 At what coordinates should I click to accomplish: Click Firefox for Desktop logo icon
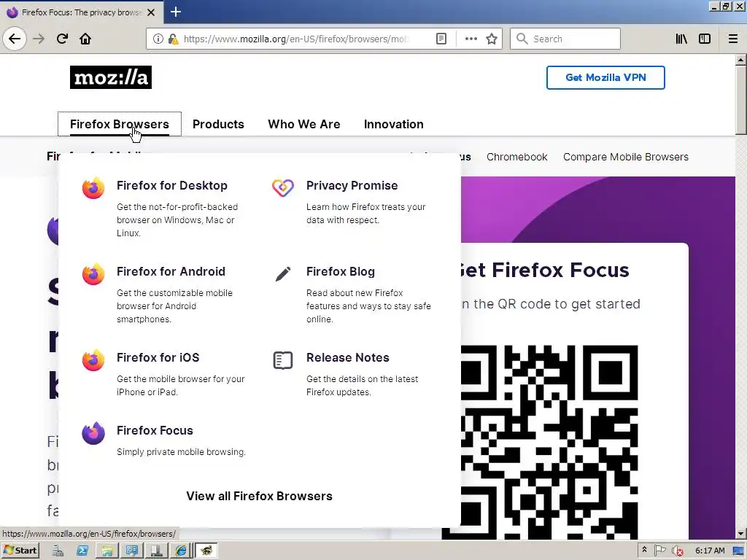93,188
